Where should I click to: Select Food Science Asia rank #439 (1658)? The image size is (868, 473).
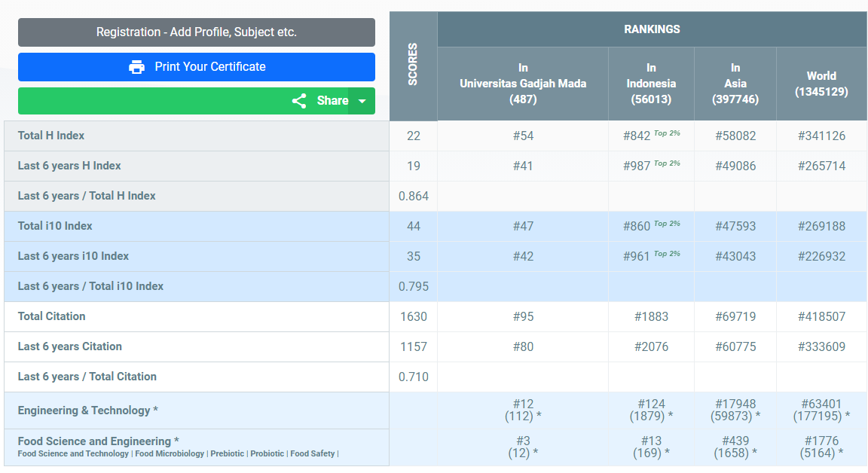pyautogui.click(x=735, y=447)
